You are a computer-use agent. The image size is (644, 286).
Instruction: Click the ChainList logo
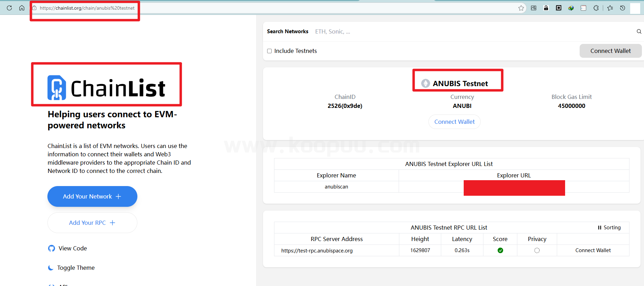point(106,88)
